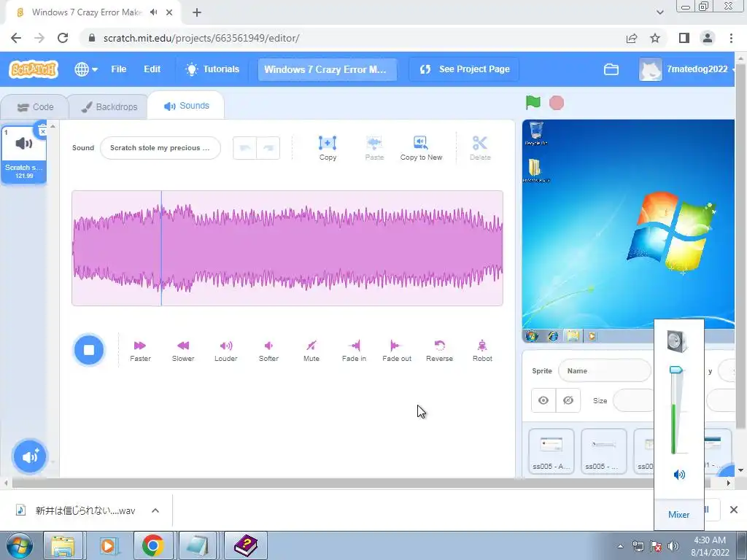Select the second ss005 sprite thumbnail
The height and width of the screenshot is (560, 747).
coord(603,451)
